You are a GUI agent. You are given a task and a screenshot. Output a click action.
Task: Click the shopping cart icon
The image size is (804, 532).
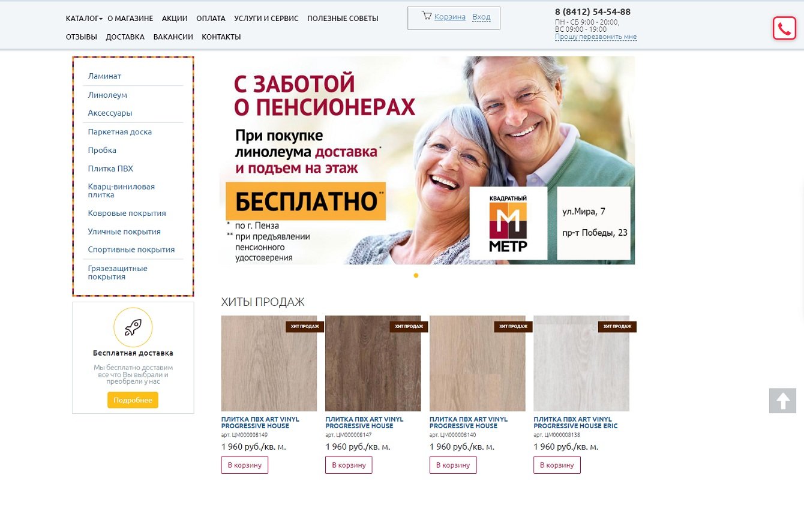point(427,16)
